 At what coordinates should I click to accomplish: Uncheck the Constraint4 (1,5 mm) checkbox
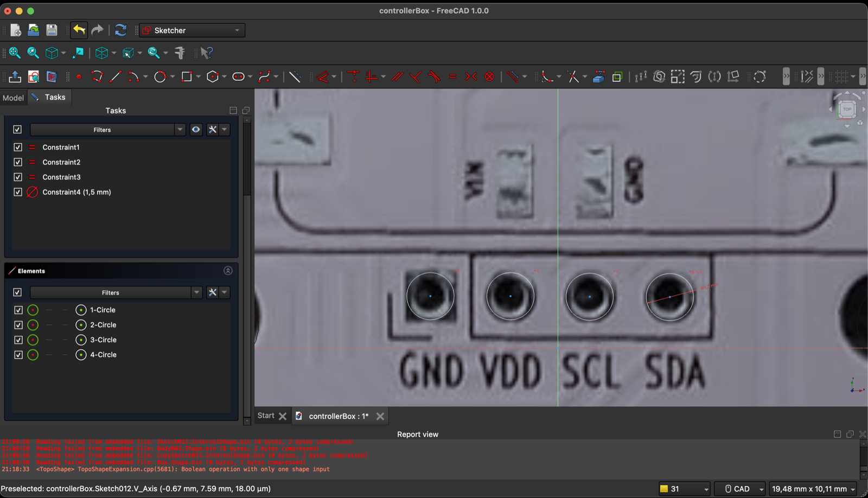coord(17,192)
